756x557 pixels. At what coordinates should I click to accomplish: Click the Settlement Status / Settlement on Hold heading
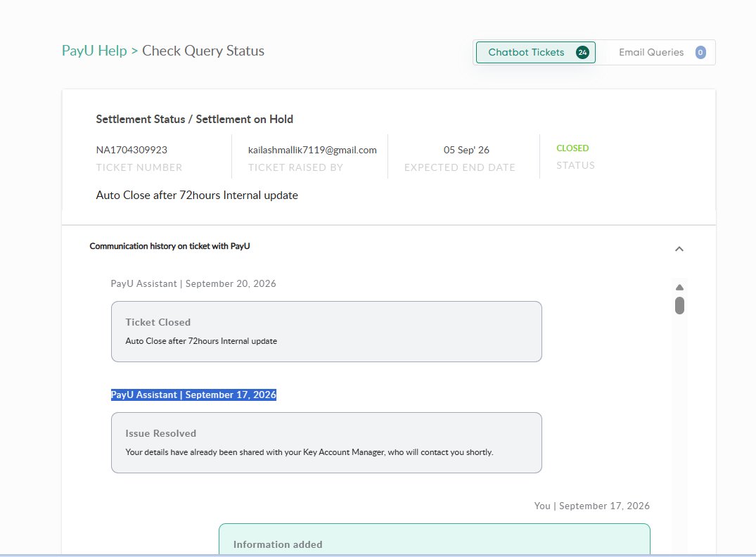tap(194, 119)
